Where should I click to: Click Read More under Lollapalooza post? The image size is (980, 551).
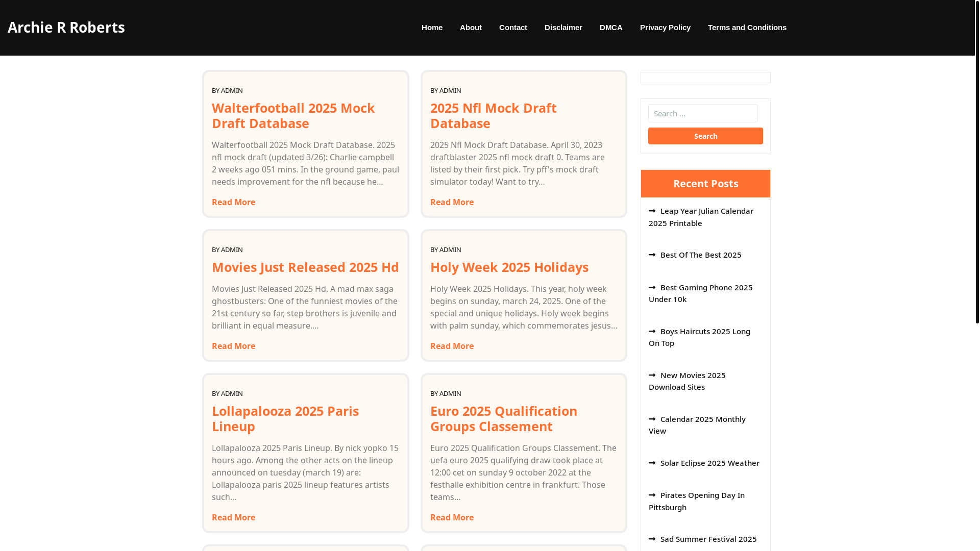(233, 517)
